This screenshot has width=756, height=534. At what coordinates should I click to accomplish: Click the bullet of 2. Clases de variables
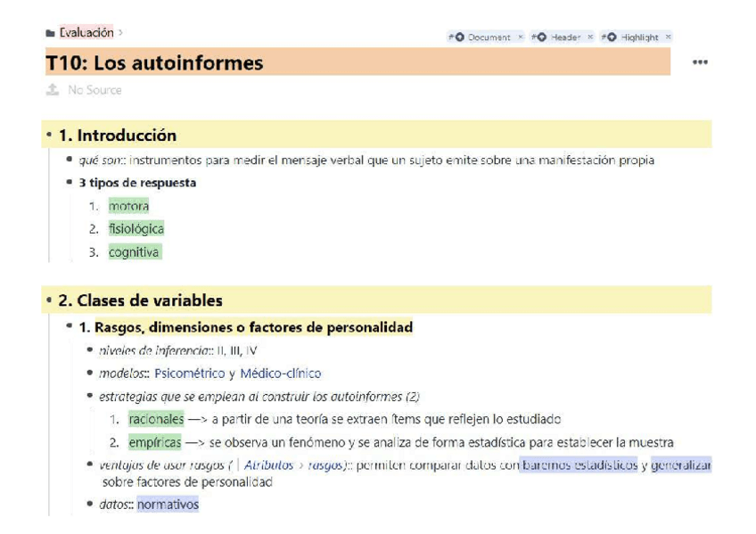[x=49, y=300]
